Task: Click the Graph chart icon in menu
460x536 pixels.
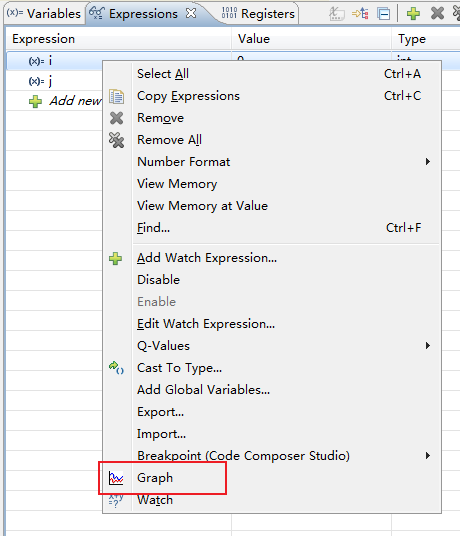Action: click(116, 478)
